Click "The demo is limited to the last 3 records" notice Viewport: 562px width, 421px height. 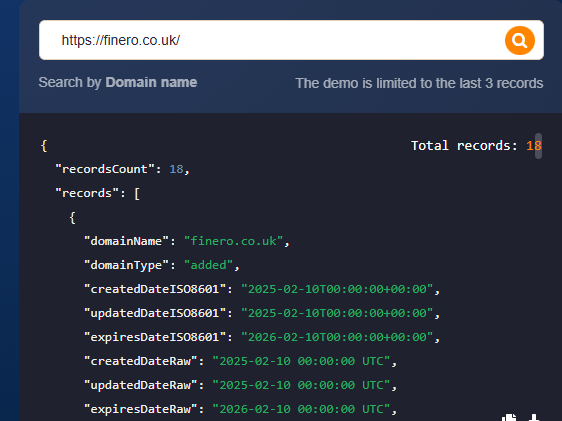coord(419,83)
